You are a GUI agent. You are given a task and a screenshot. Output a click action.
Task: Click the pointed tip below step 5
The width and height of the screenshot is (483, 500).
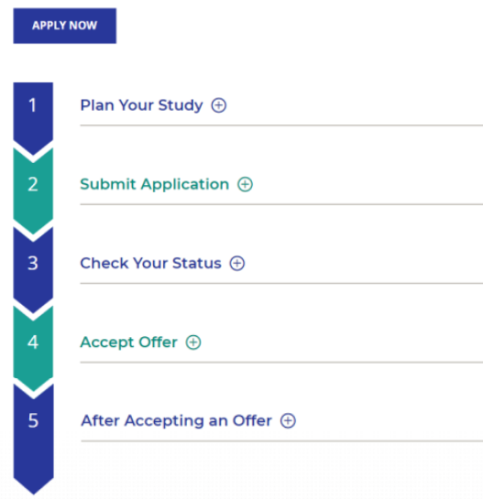(x=33, y=487)
